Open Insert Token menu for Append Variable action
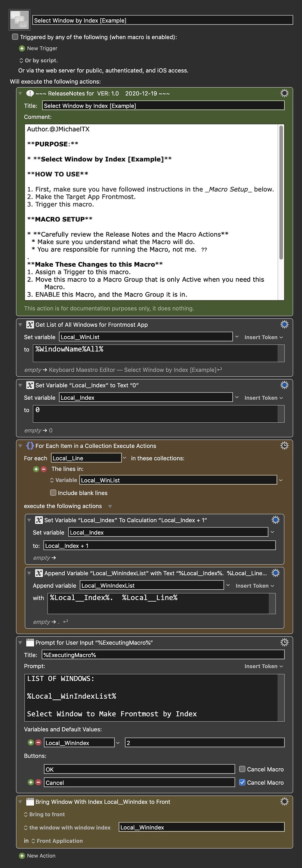Viewport: 302px width, 868px height. pos(255,585)
